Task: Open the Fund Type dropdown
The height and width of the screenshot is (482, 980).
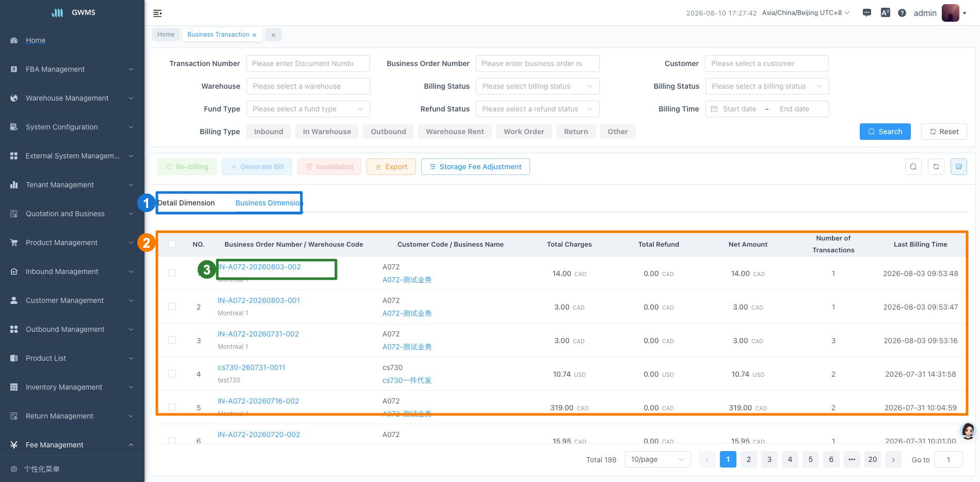Action: coord(308,109)
